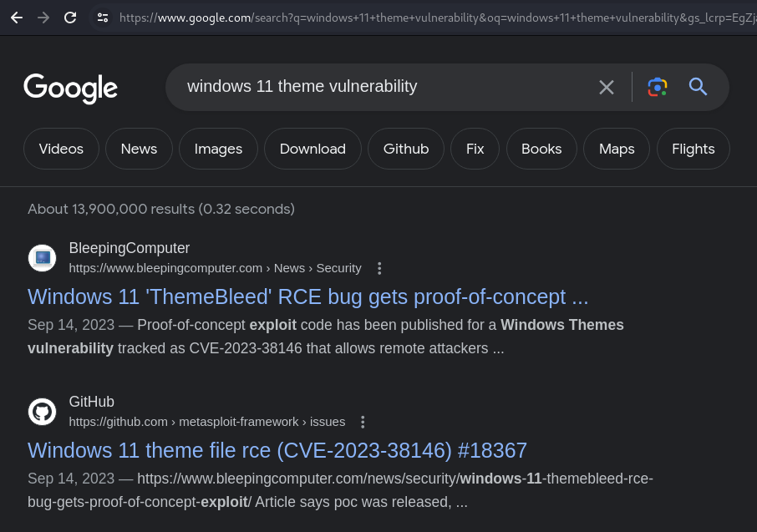
Task: Open more options for the GitHub result
Action: coord(363,423)
